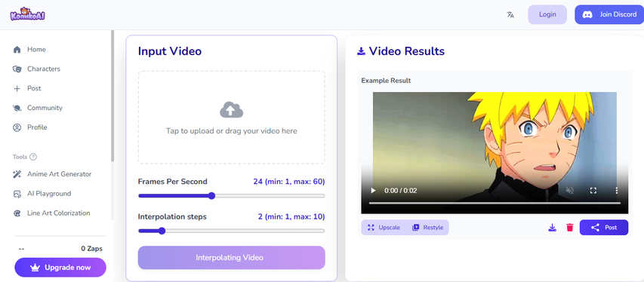
Task: Click the video progress bar
Action: [x=495, y=203]
